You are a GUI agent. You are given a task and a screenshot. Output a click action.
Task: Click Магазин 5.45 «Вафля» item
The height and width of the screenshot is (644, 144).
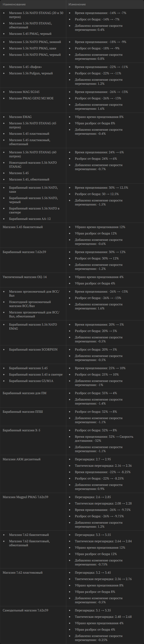point(25,67)
